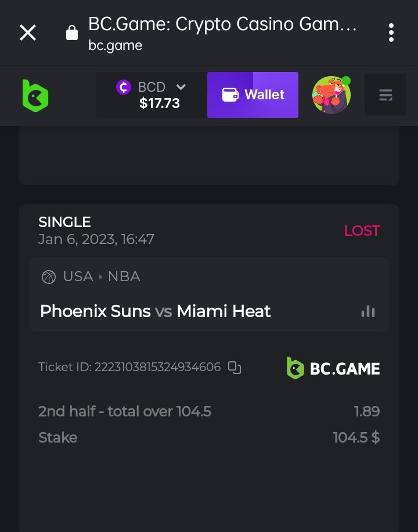Copy the ticket ID with copy icon
Image resolution: width=418 pixels, height=532 pixels.
point(235,367)
